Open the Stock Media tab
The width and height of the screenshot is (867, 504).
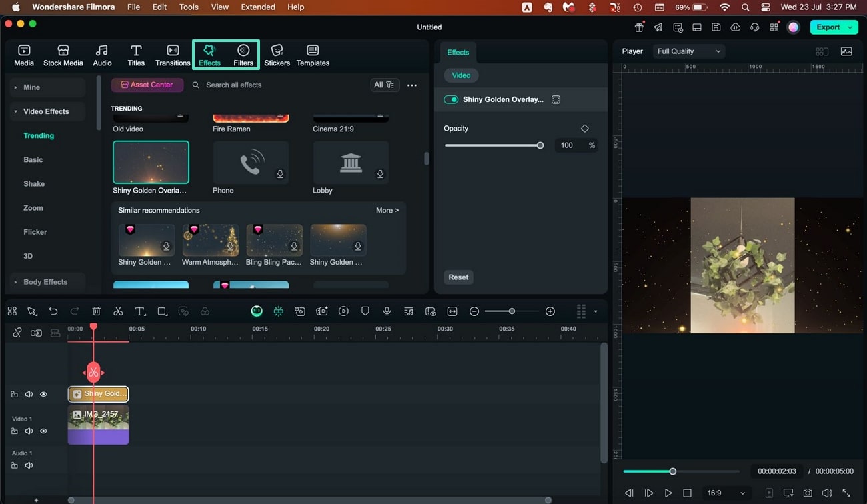coord(63,55)
